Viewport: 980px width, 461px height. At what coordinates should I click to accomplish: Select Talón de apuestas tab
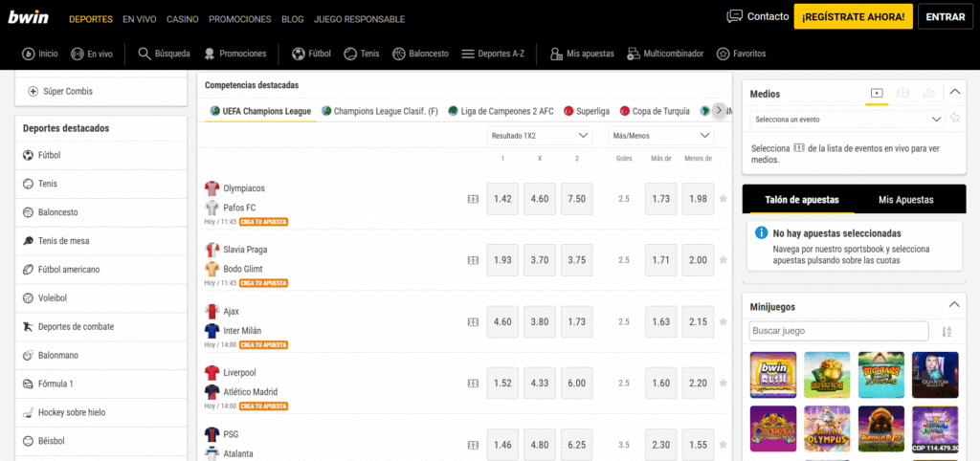(802, 200)
